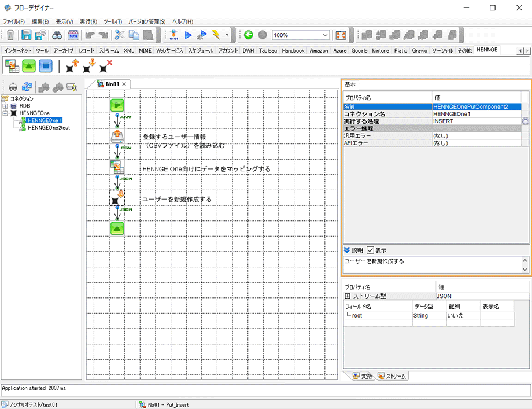The image size is (532, 409).
Task: Open the ファイル(F) menu
Action: point(14,21)
